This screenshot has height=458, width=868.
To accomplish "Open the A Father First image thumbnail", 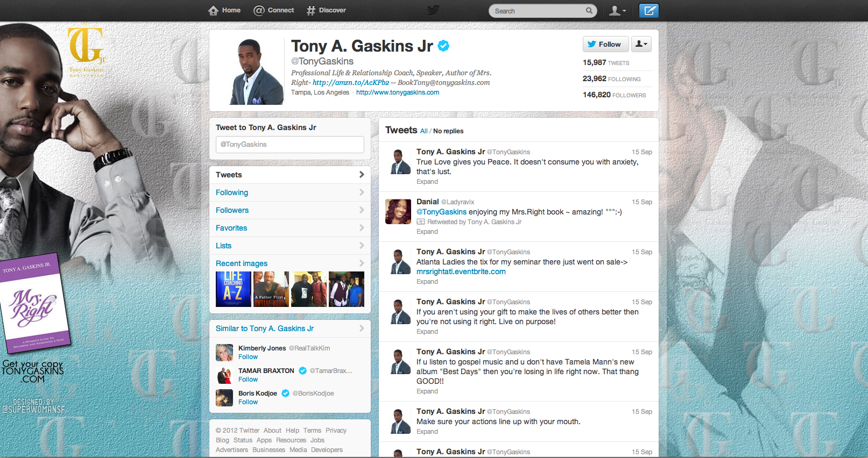I will (271, 289).
